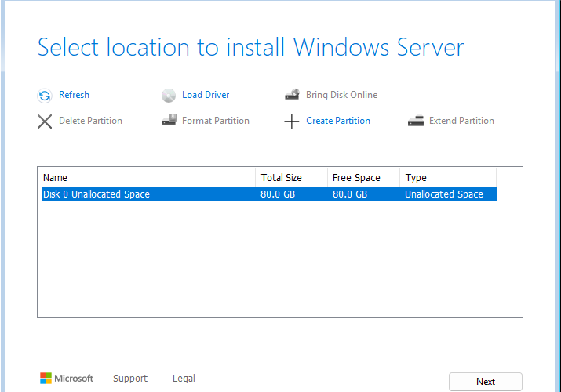Select Disk 0 Unallocated Space row
561x392 pixels.
[269, 194]
